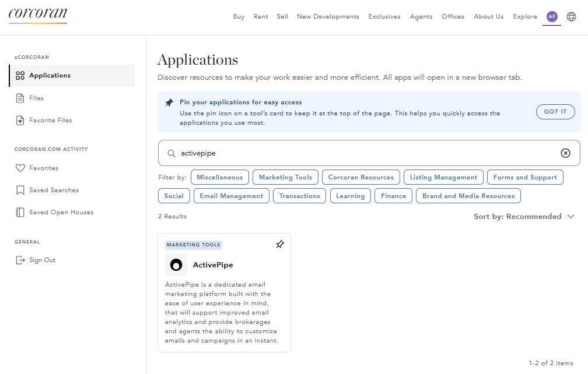
Task: Click the ActivePipe logo thumbnail
Action: (x=176, y=264)
